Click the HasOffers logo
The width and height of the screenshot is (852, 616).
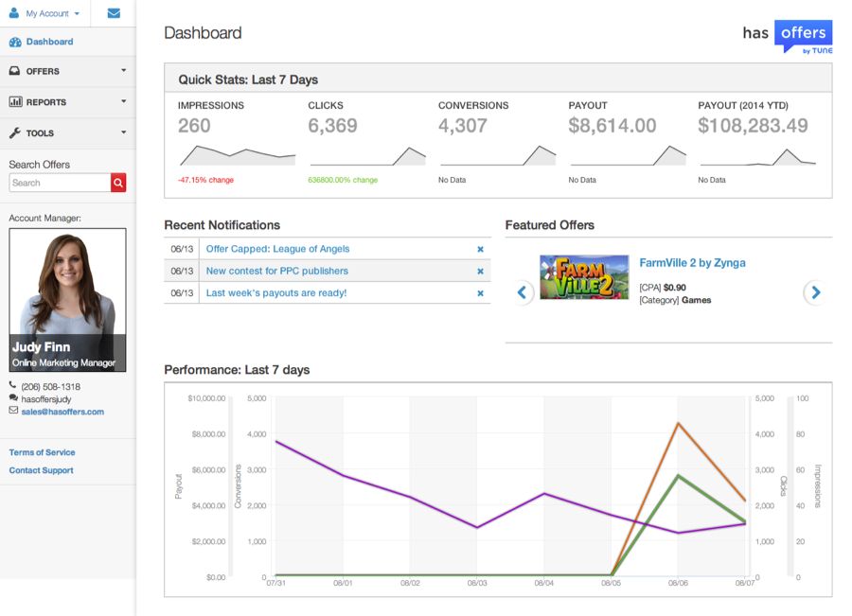click(x=787, y=35)
